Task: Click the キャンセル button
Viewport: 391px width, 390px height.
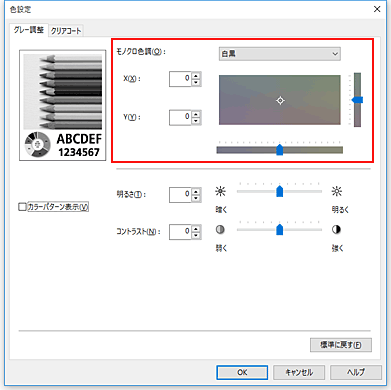Action: click(x=299, y=372)
